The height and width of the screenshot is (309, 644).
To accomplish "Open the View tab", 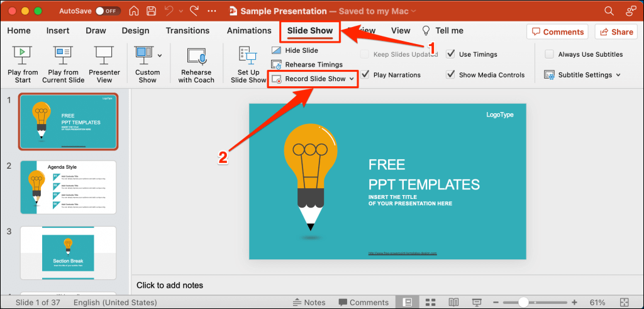I will click(401, 30).
